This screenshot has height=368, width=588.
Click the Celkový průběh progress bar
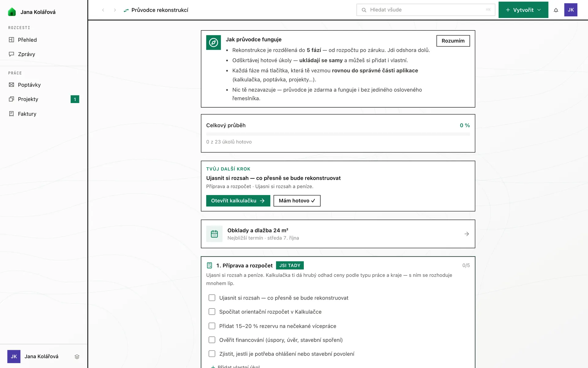click(338, 134)
